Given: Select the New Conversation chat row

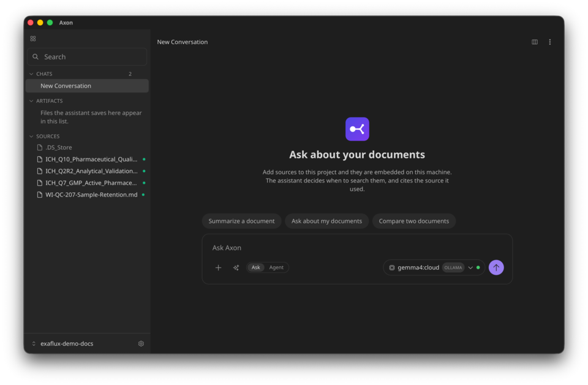Looking at the screenshot, I should 87,86.
